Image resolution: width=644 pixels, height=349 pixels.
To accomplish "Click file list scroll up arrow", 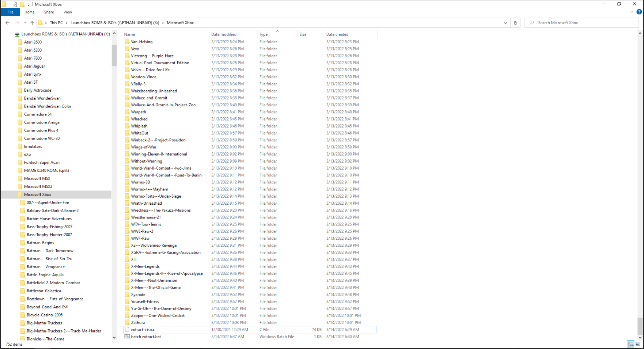I will pos(640,33).
